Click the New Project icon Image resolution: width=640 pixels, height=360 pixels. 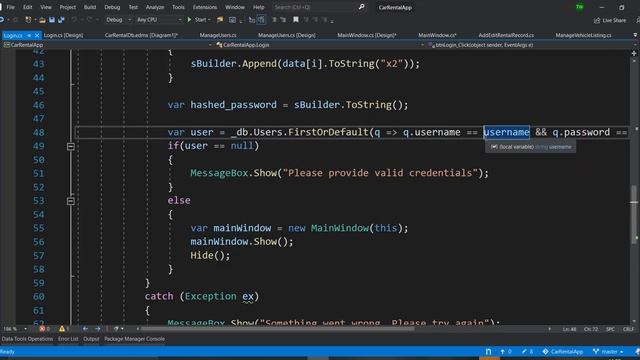(x=28, y=20)
